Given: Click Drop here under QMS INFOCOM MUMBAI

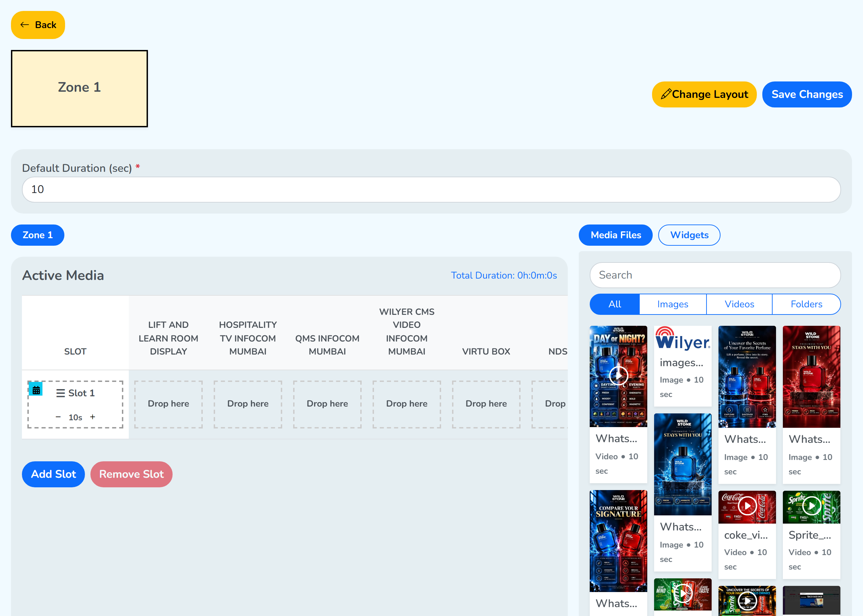Looking at the screenshot, I should [x=327, y=405].
